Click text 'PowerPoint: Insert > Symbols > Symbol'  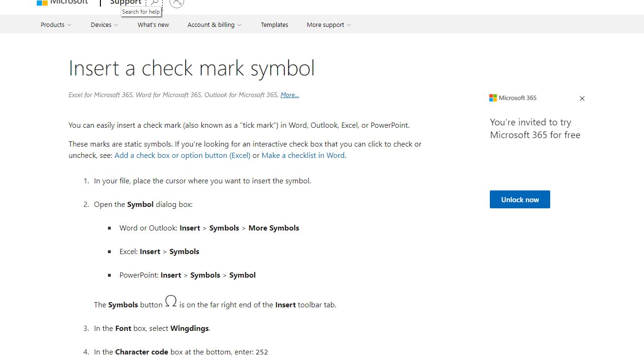pos(188,275)
